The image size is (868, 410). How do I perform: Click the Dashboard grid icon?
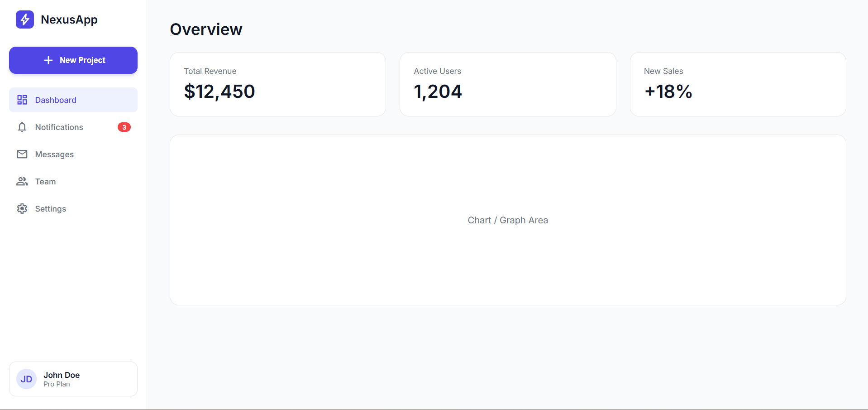pos(22,100)
